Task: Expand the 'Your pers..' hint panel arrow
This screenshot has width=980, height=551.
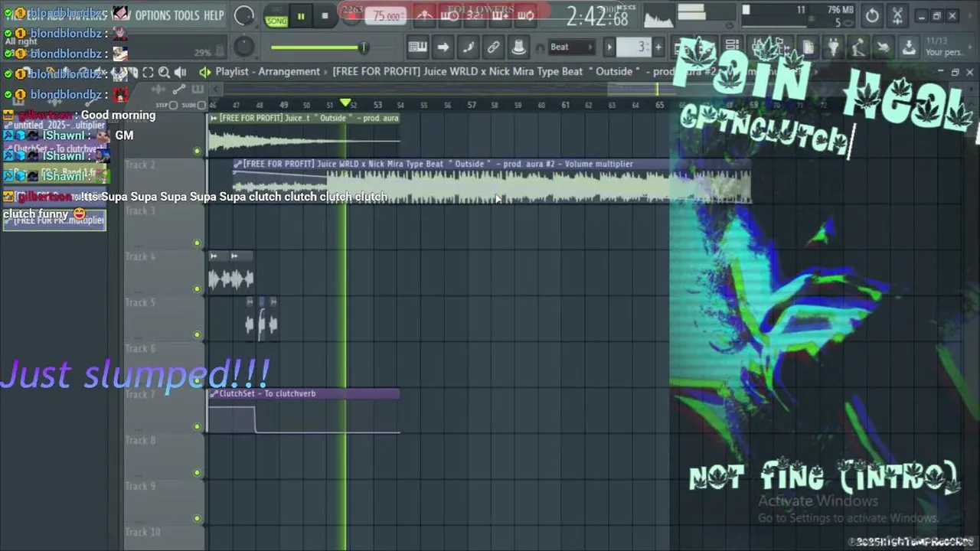Action: click(970, 47)
